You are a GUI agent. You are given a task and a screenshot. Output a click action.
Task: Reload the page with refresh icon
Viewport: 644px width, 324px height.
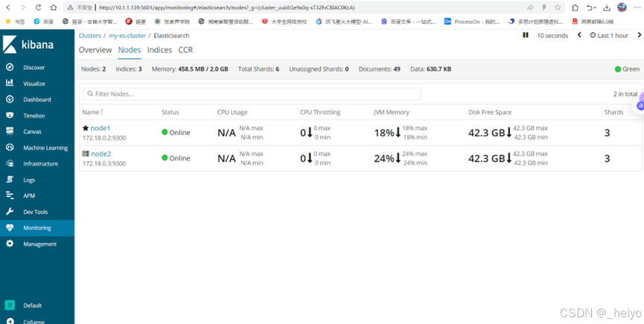(x=38, y=7)
